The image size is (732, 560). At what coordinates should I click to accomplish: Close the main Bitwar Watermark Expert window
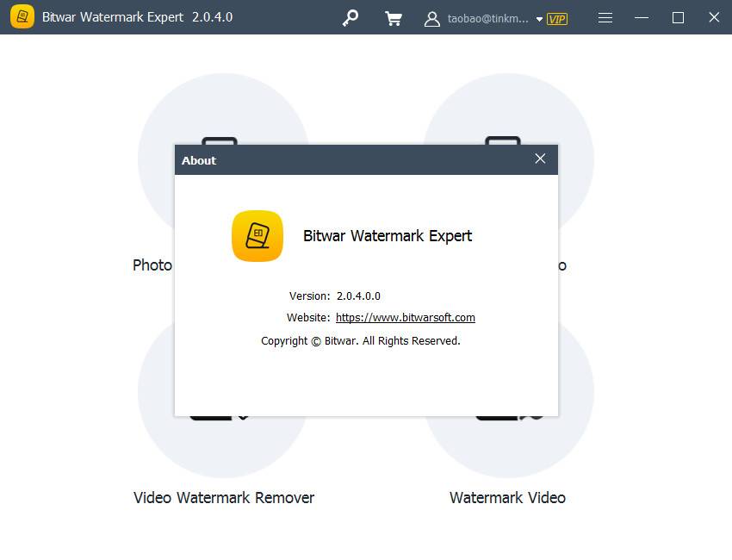tap(714, 17)
